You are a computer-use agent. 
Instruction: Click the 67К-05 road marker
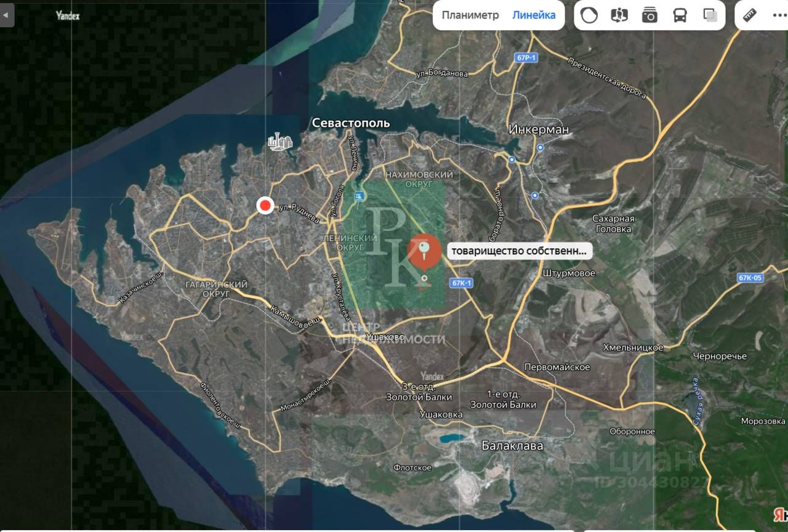coord(750,278)
